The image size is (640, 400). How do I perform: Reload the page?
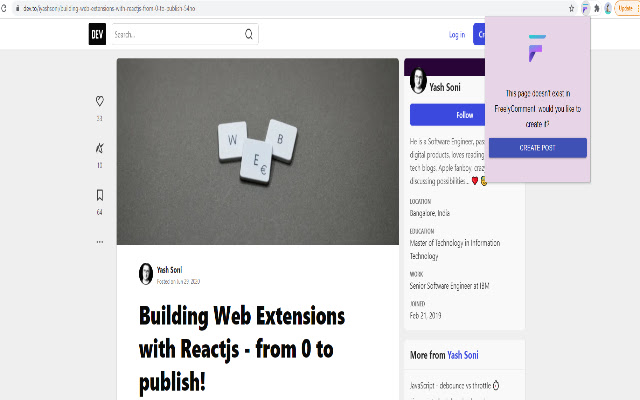tap(4, 8)
